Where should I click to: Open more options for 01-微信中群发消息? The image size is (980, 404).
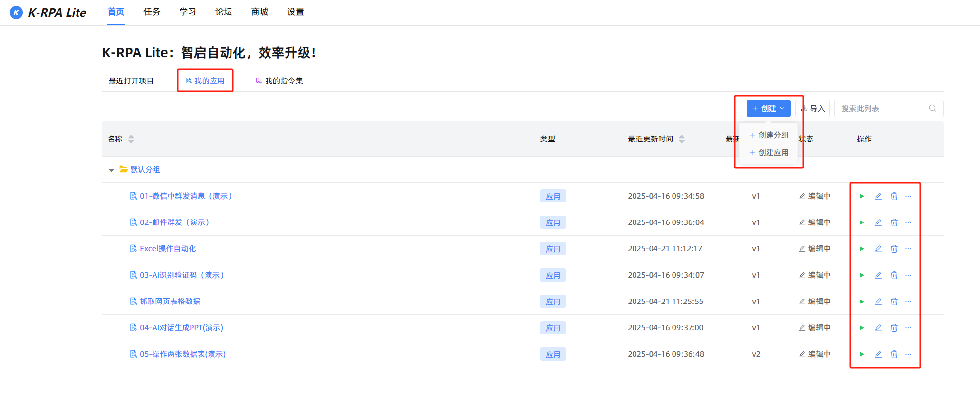tap(908, 196)
